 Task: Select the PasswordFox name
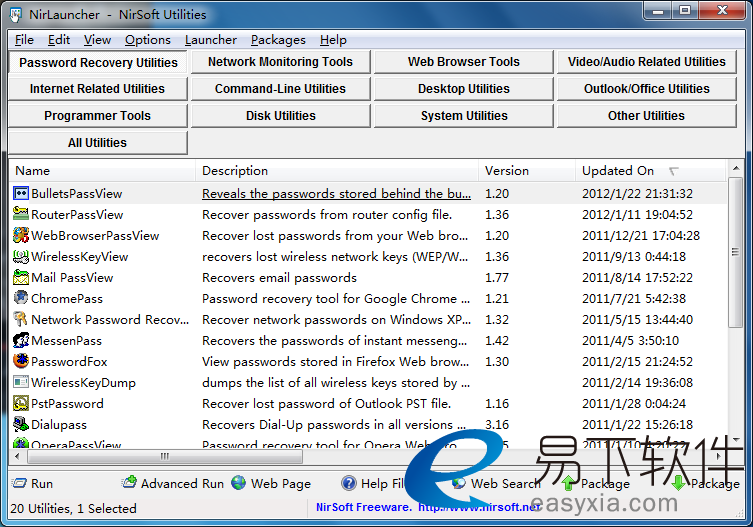pyautogui.click(x=69, y=362)
